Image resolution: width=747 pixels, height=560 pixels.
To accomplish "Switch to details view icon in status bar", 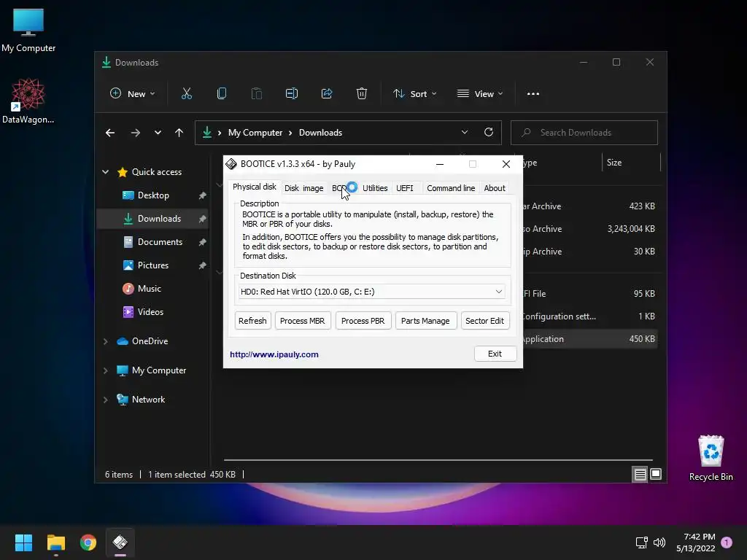I will tap(640, 474).
